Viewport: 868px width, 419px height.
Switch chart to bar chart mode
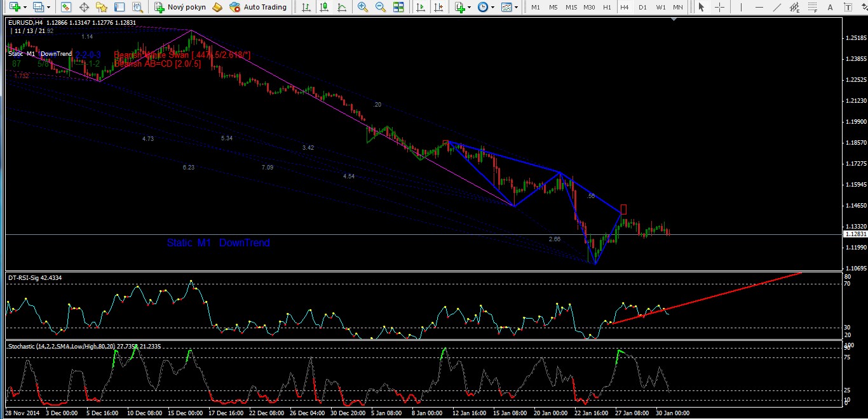[x=306, y=7]
